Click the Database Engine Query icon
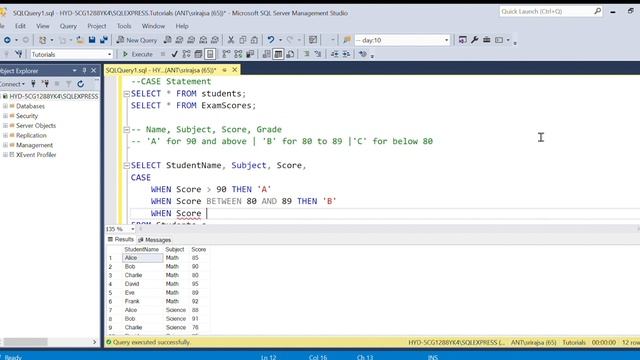The width and height of the screenshot is (640, 360). (x=167, y=40)
